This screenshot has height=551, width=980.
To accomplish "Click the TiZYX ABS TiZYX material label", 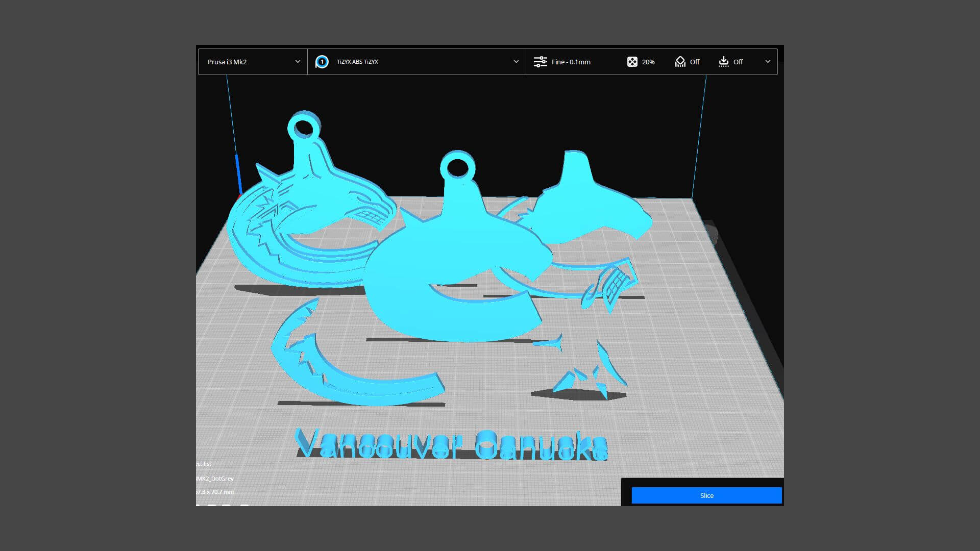I will (357, 62).
